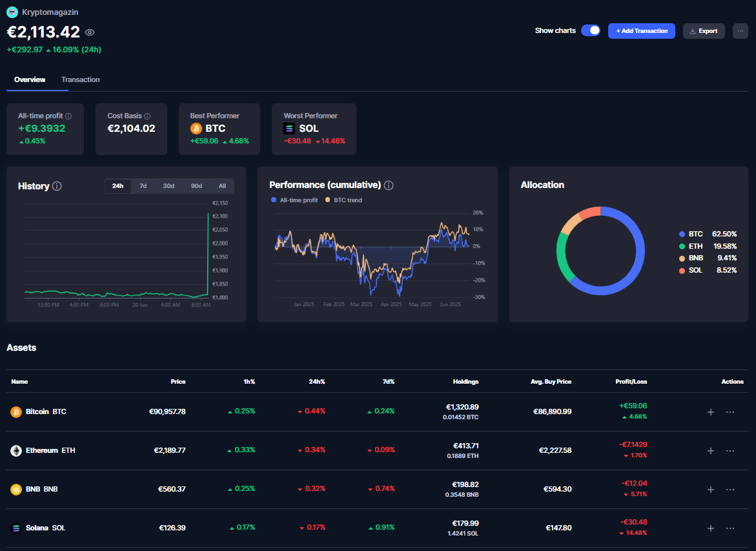Select the 7d history range

[x=143, y=186]
